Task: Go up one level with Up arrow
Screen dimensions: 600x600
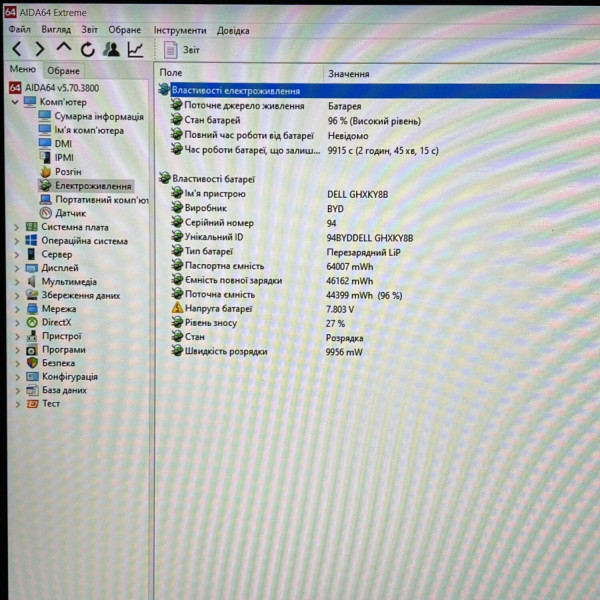Action: (64, 48)
